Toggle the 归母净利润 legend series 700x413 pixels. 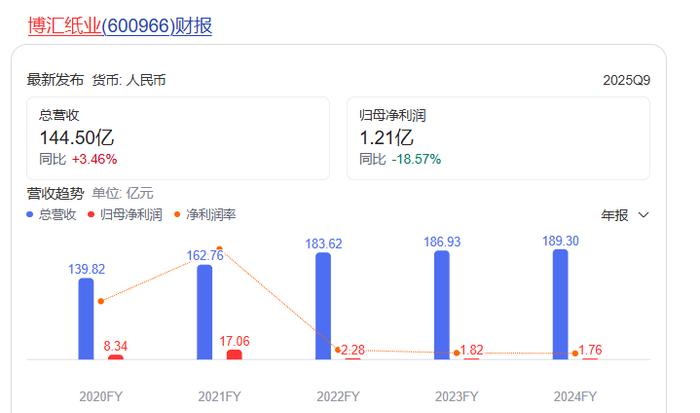[125, 215]
